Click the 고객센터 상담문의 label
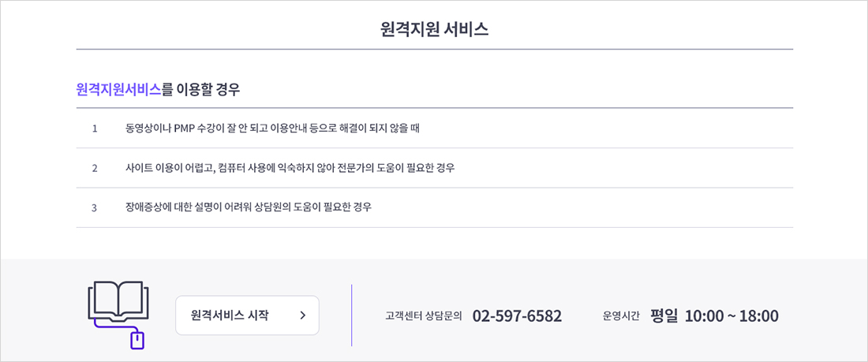This screenshot has height=362, width=868. tap(423, 316)
